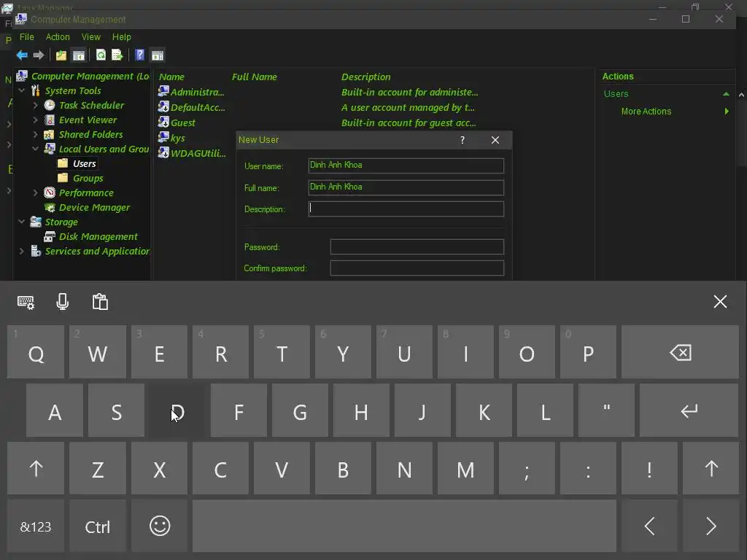Viewport: 747px width, 560px height.
Task: Open the View menu
Action: [90, 37]
